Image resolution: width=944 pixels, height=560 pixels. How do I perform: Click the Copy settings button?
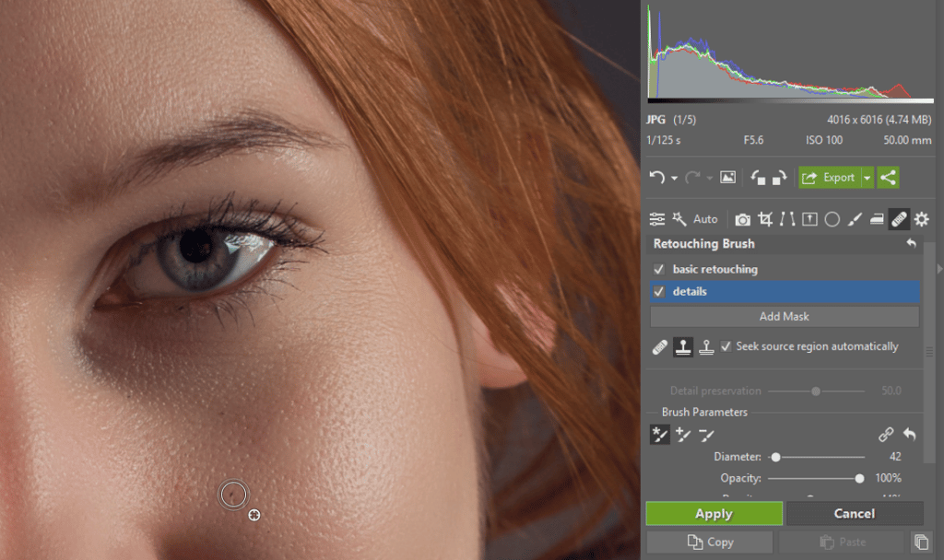coord(710,542)
